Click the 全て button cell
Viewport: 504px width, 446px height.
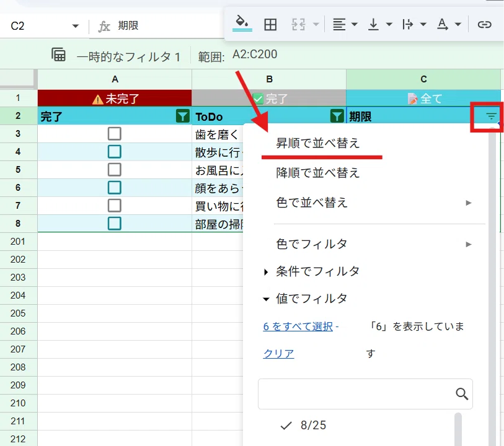[423, 98]
